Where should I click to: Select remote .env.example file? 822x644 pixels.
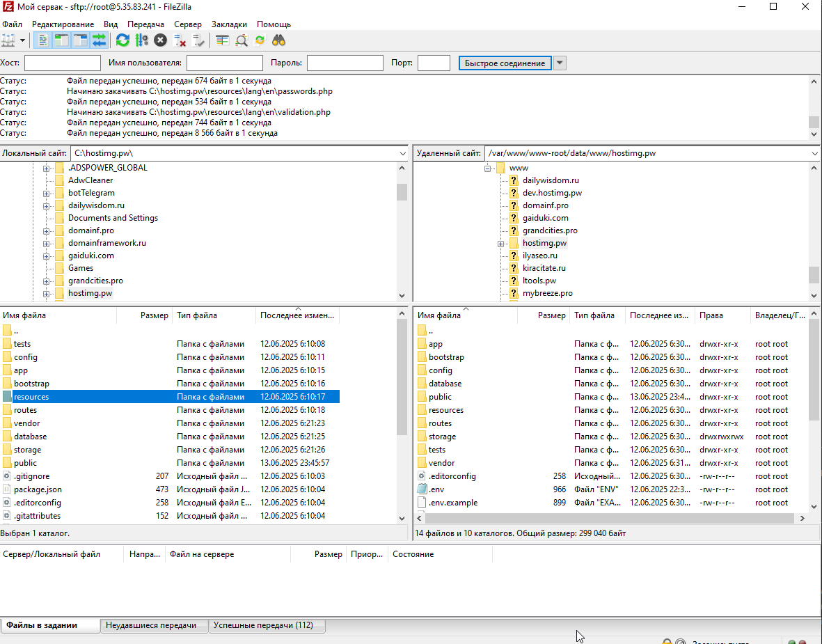coord(612,503)
